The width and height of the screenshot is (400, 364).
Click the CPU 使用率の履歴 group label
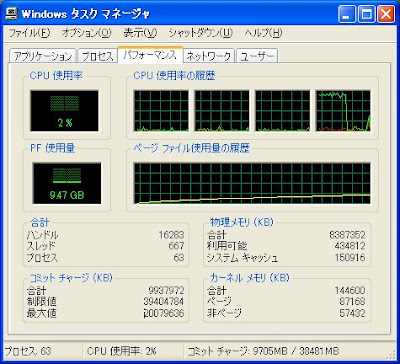coord(174,76)
